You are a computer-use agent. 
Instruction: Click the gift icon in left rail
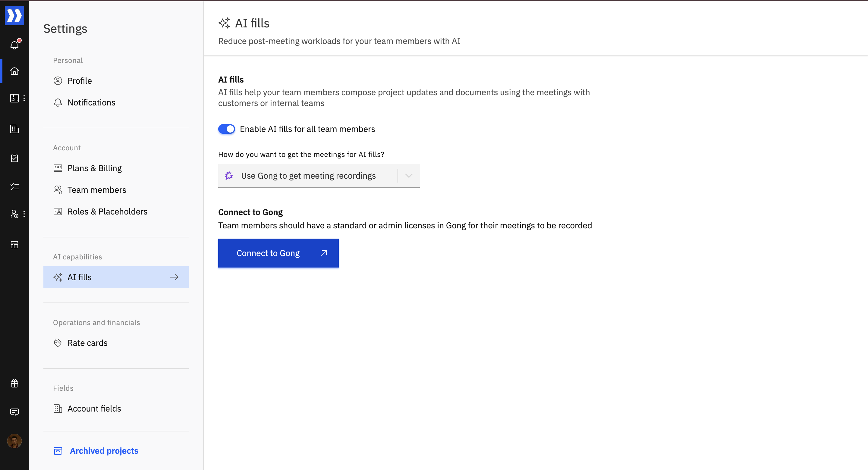[x=14, y=384]
